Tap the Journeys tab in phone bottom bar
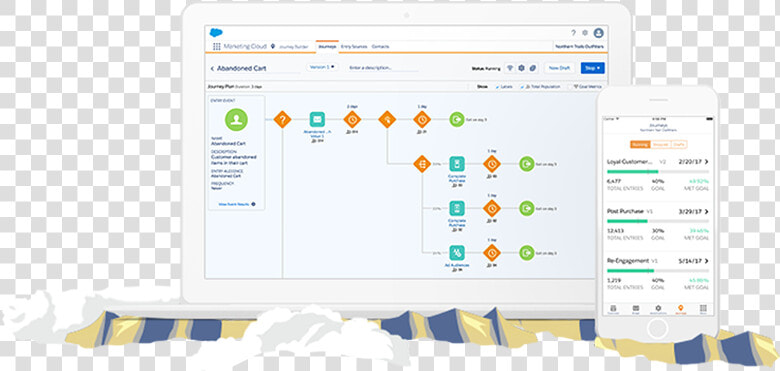Image resolution: width=780 pixels, height=371 pixels. (680, 308)
